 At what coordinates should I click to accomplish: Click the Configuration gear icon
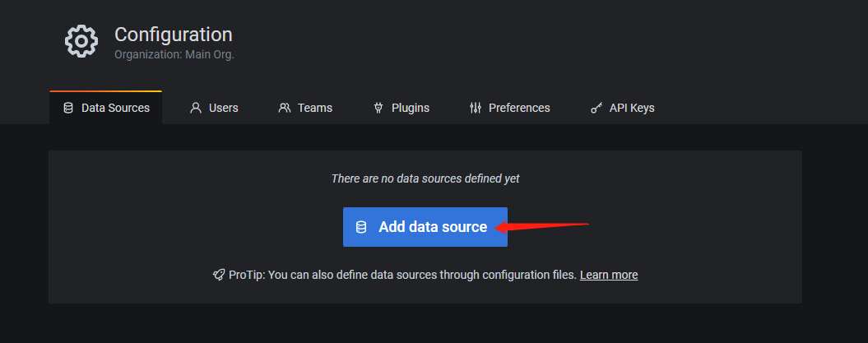81,41
